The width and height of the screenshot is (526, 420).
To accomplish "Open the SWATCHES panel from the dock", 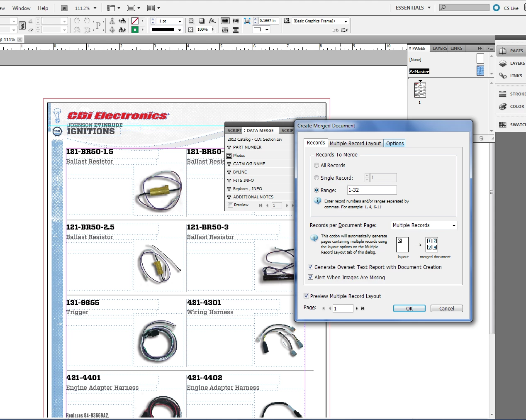I will point(512,125).
